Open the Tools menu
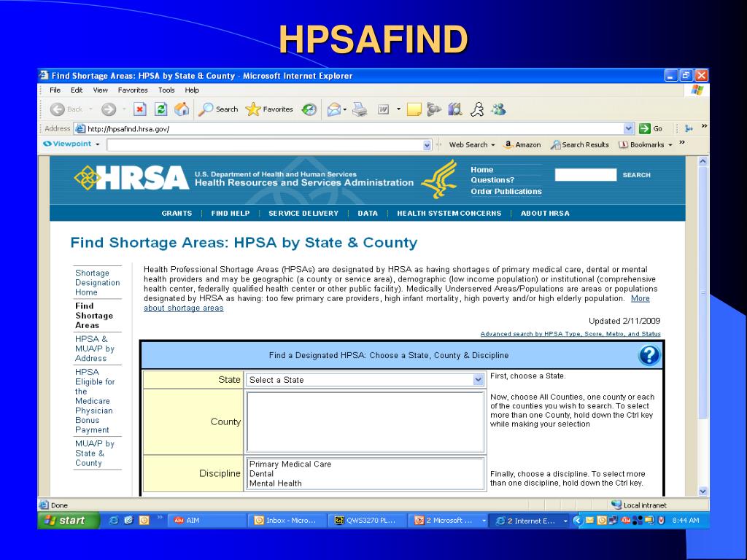Screen dimensions: 747x560 pyautogui.click(x=166, y=90)
